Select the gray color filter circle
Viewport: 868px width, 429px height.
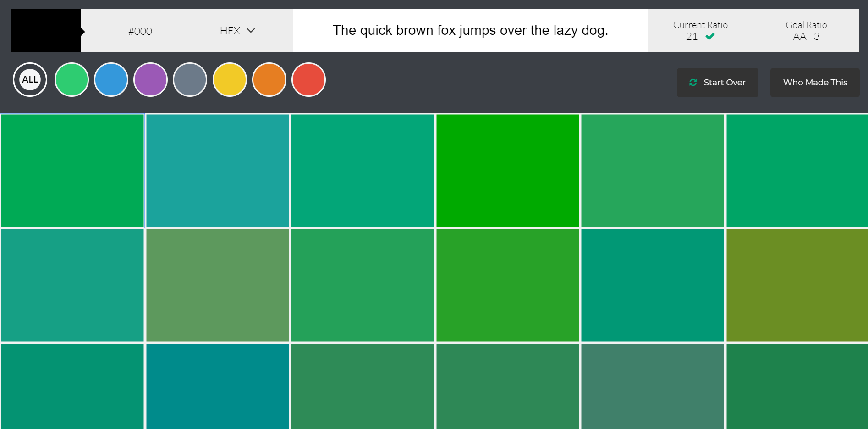[190, 79]
